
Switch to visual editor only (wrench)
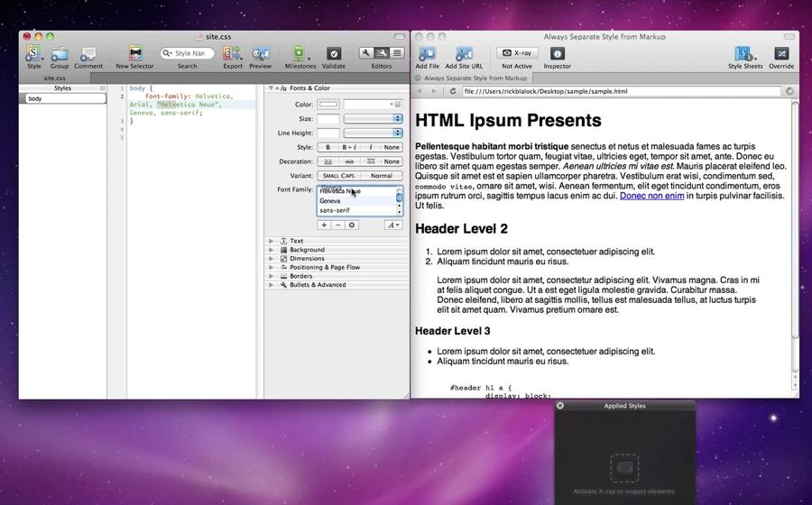366,53
